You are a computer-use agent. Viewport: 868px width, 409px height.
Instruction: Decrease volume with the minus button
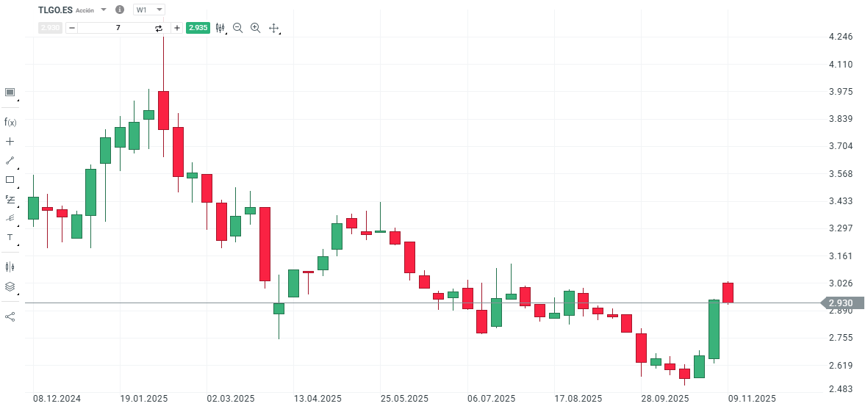72,28
